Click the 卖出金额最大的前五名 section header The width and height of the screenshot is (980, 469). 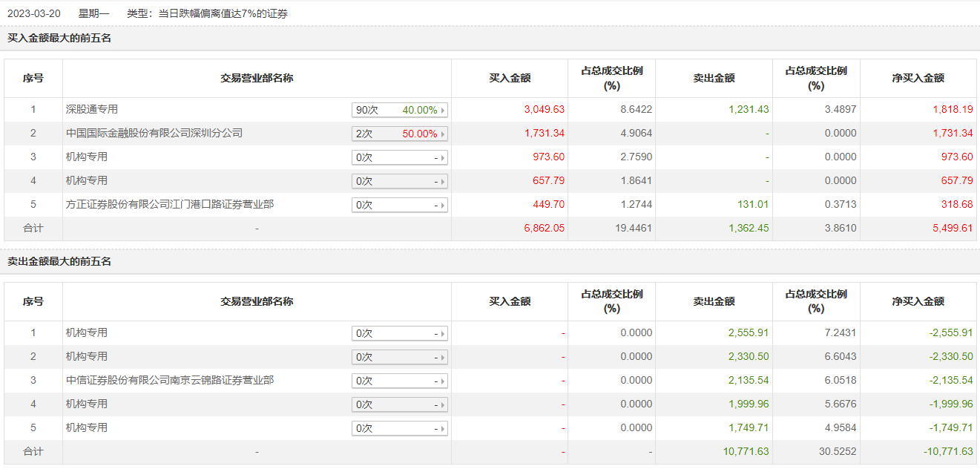pyautogui.click(x=59, y=262)
